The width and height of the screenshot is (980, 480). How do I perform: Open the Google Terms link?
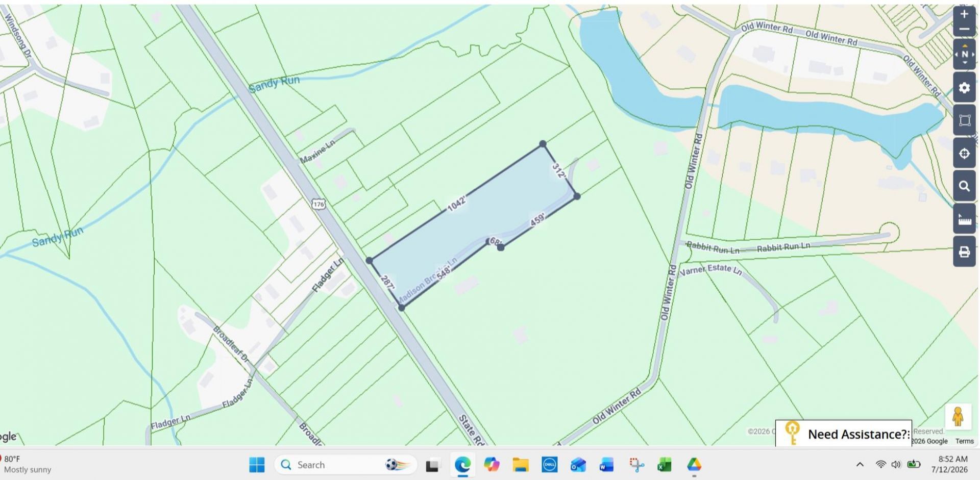(964, 441)
